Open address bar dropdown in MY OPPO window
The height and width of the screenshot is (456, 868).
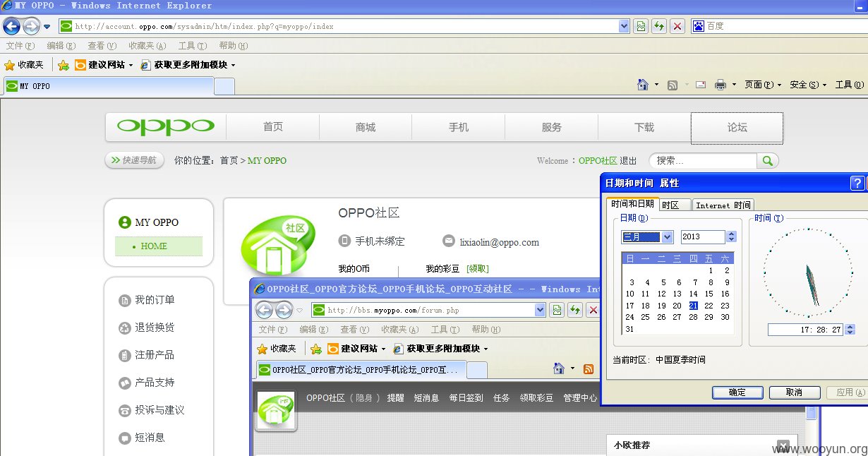pos(624,26)
